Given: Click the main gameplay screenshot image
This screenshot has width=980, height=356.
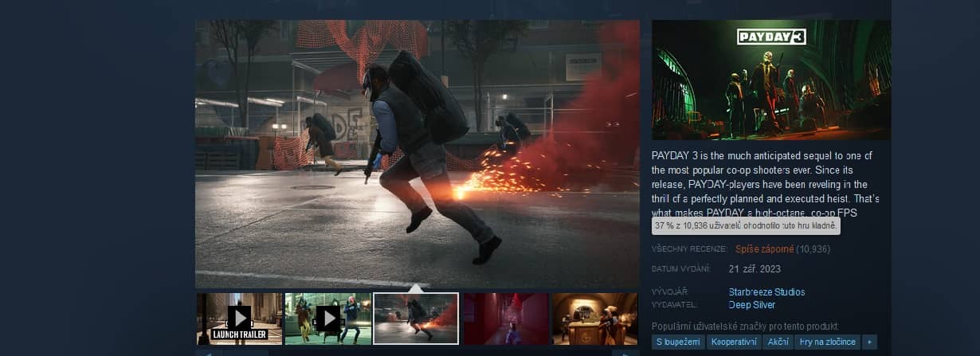Looking at the screenshot, I should 417,154.
